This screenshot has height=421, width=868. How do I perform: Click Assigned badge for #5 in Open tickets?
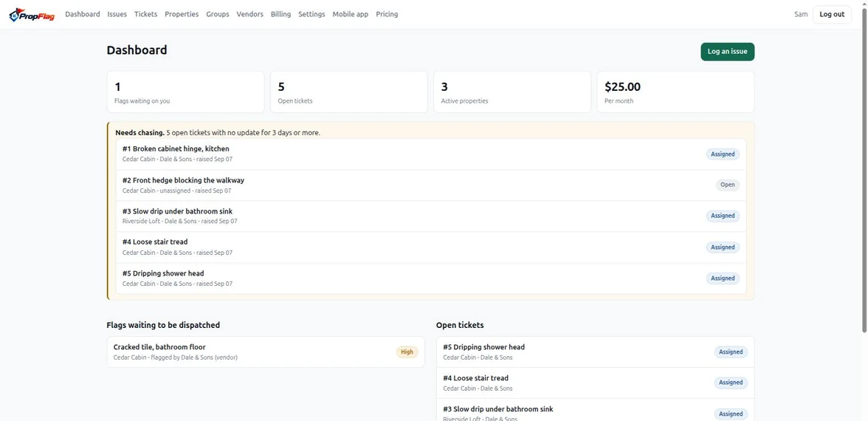[731, 352]
